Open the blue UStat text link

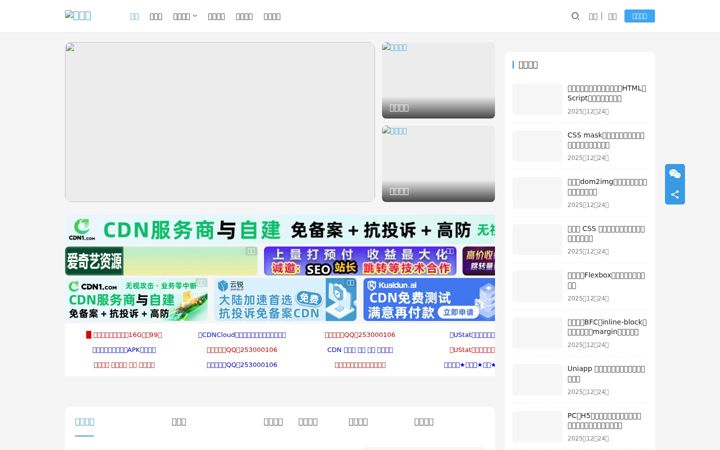472,335
